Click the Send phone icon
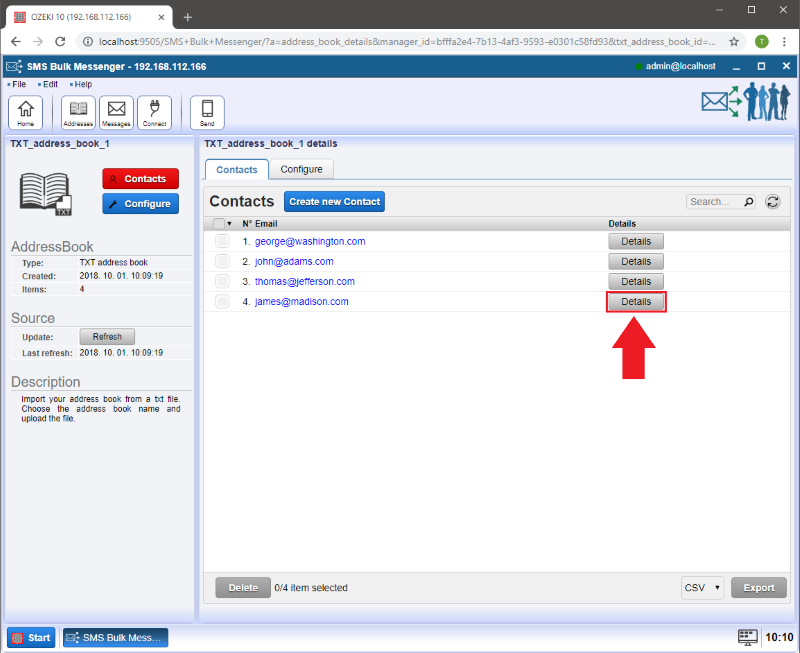This screenshot has width=800, height=653. coord(207,112)
